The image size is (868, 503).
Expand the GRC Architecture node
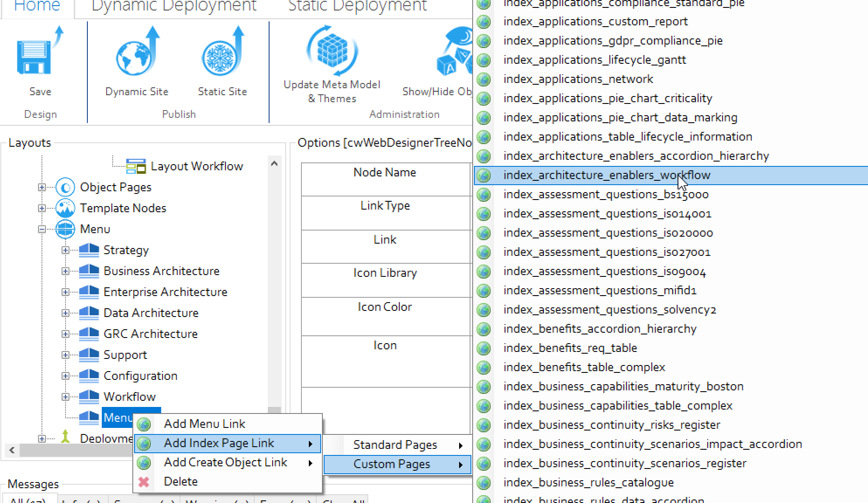(66, 334)
